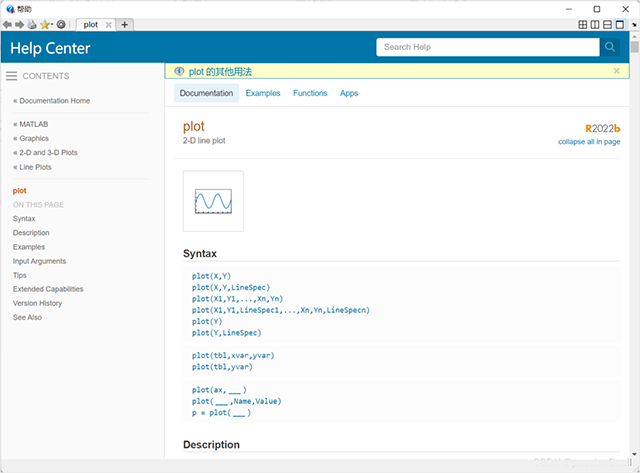Split view left and right

coord(595,24)
